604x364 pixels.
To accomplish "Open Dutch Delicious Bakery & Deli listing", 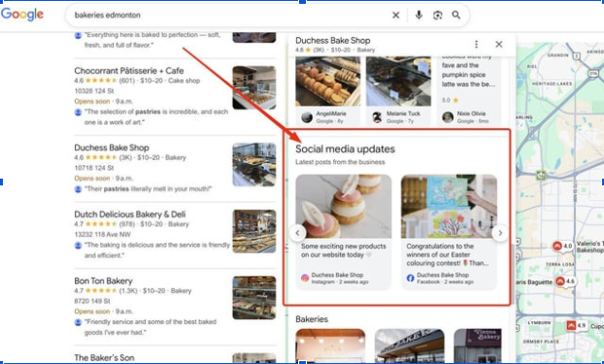I will (130, 215).
